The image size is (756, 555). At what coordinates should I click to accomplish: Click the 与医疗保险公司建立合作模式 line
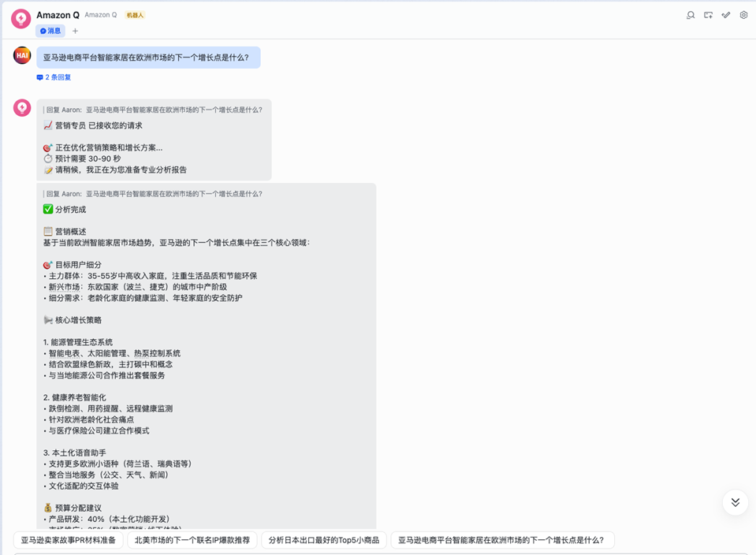pos(96,430)
